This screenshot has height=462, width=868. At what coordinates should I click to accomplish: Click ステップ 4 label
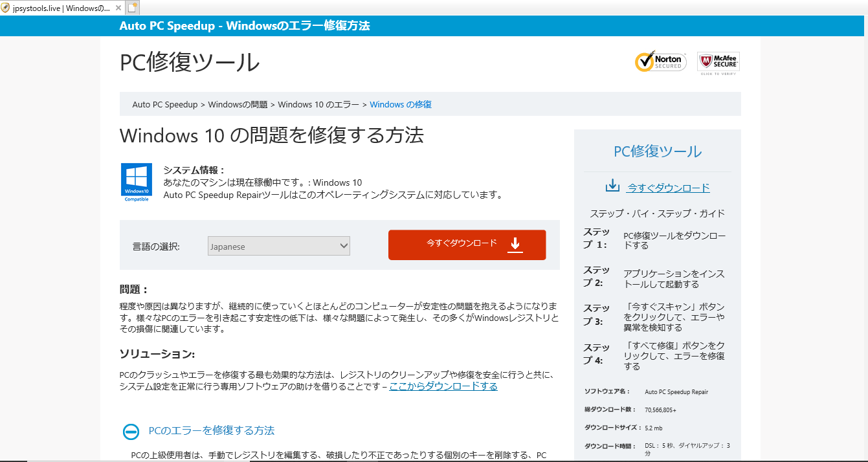(x=596, y=353)
